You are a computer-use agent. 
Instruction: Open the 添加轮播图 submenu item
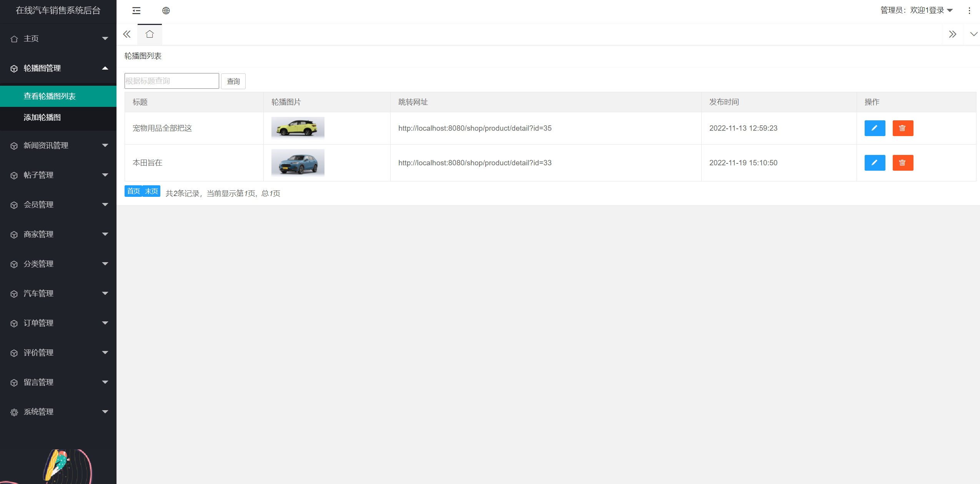click(x=42, y=117)
